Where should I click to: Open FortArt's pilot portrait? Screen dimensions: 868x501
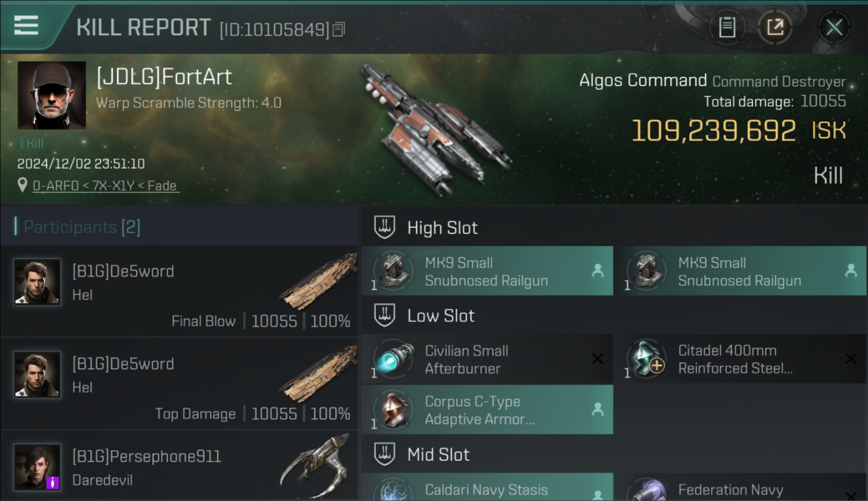[x=51, y=96]
